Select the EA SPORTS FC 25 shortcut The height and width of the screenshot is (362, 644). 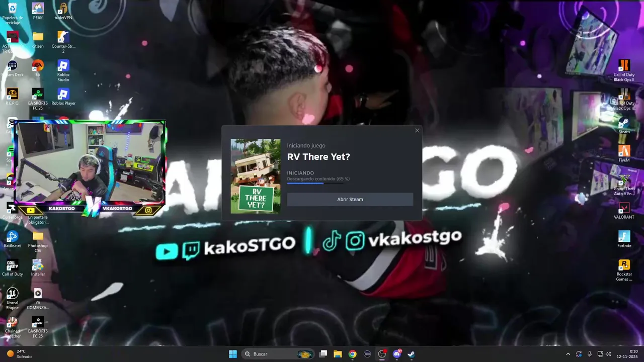pyautogui.click(x=38, y=99)
